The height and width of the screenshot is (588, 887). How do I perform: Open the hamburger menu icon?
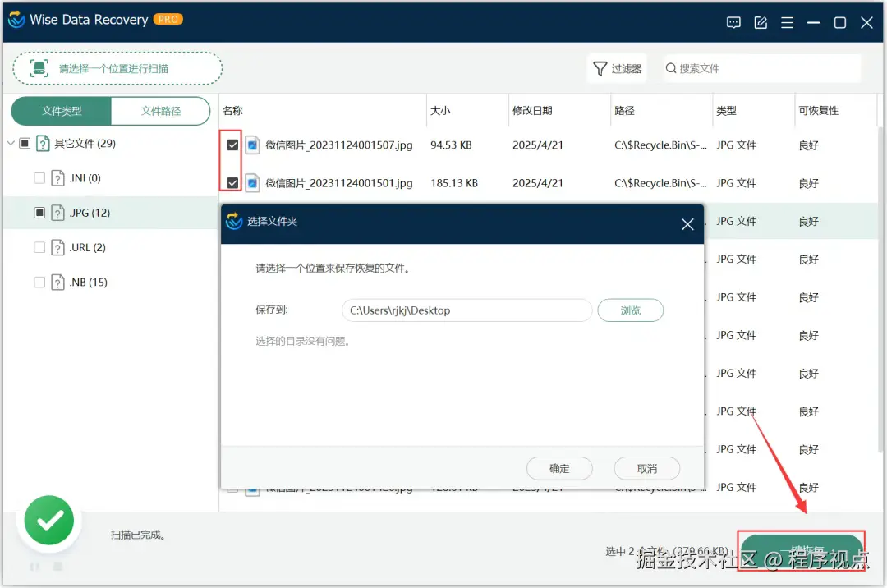(x=787, y=23)
